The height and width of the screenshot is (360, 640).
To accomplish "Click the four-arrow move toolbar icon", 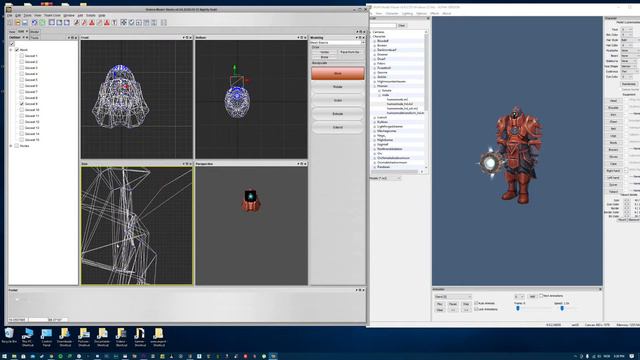I will (124, 22).
